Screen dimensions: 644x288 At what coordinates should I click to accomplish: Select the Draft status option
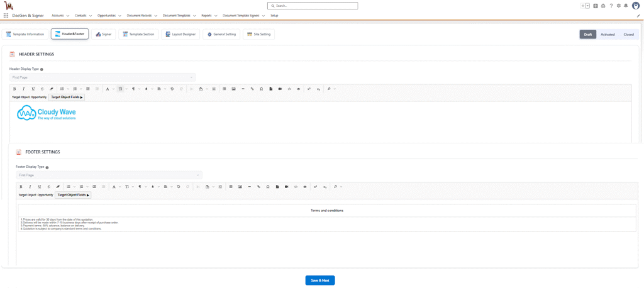coord(587,35)
